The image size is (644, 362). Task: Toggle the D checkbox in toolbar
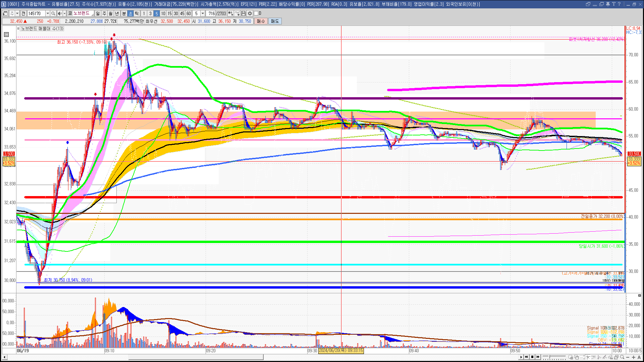[256, 13]
